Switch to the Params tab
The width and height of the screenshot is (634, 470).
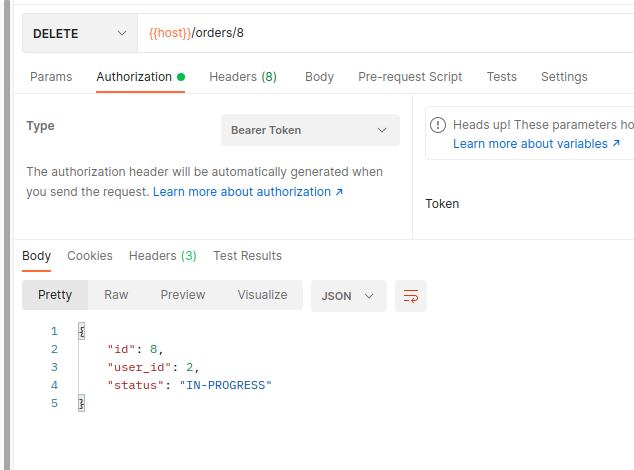(x=51, y=77)
